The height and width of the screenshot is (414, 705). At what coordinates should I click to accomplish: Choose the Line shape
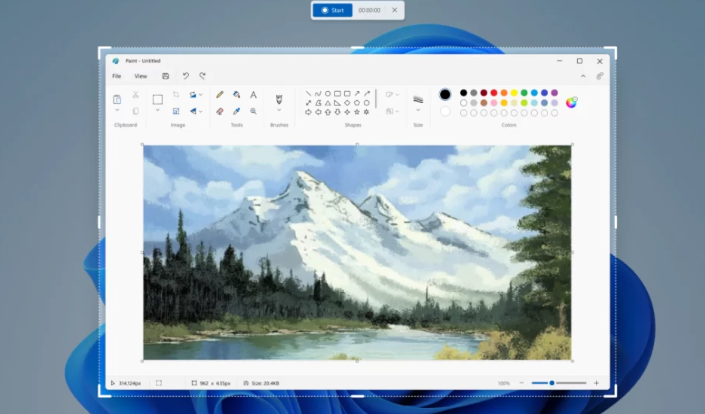point(308,93)
